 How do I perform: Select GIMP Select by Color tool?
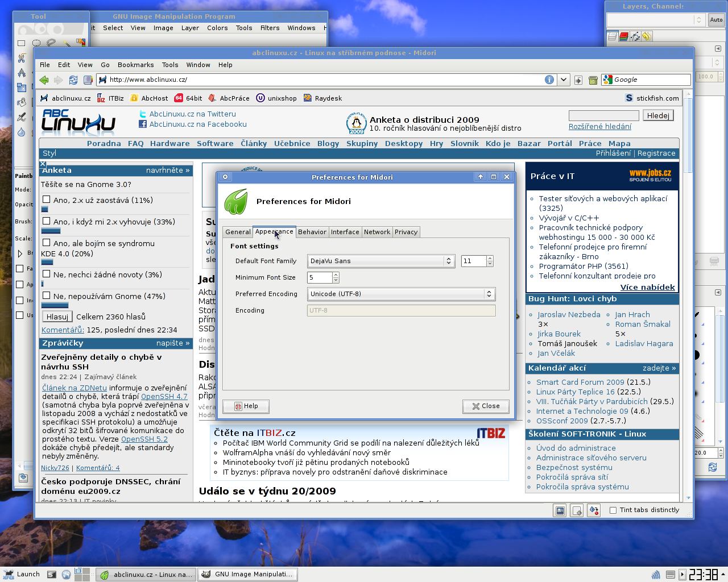[x=81, y=43]
